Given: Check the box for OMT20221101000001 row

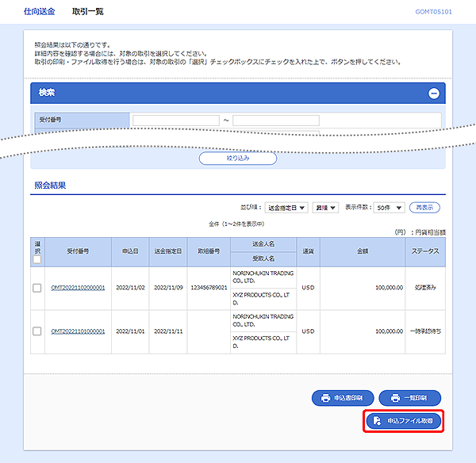Looking at the screenshot, I should 37,331.
